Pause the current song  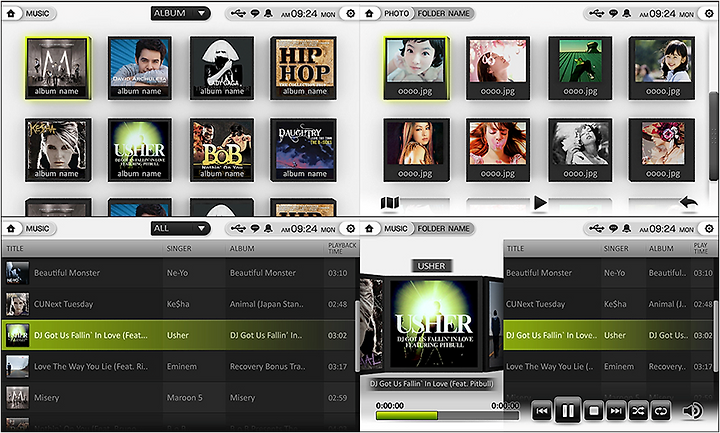click(x=568, y=411)
